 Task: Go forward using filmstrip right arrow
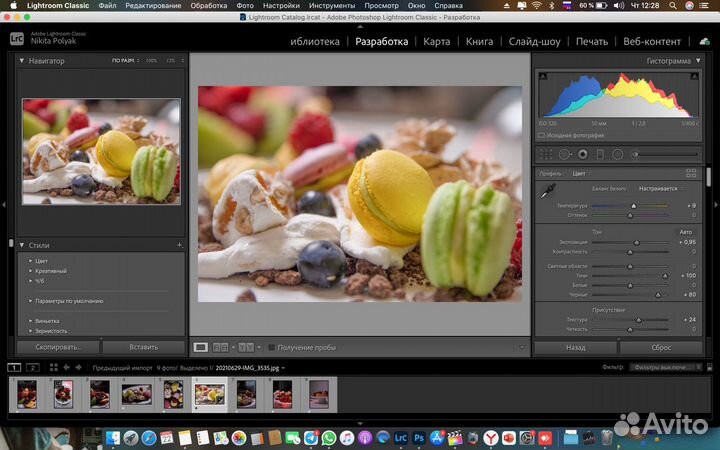(79, 367)
